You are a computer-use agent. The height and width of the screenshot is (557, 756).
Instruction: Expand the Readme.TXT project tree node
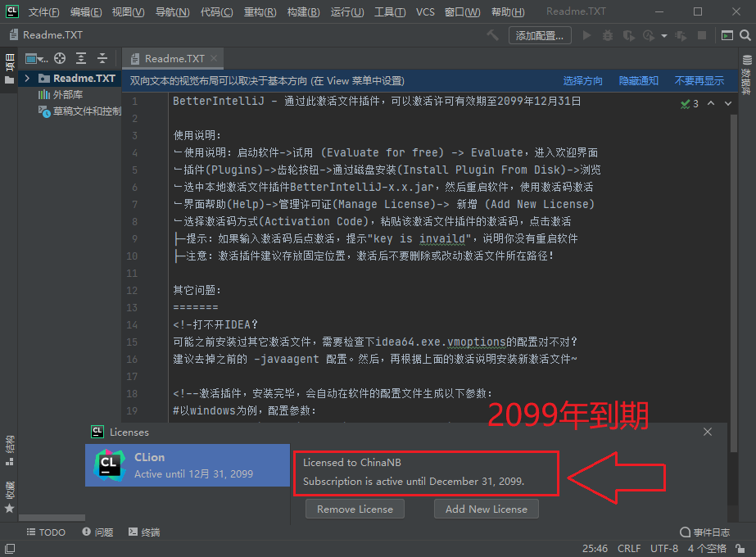tap(28, 78)
